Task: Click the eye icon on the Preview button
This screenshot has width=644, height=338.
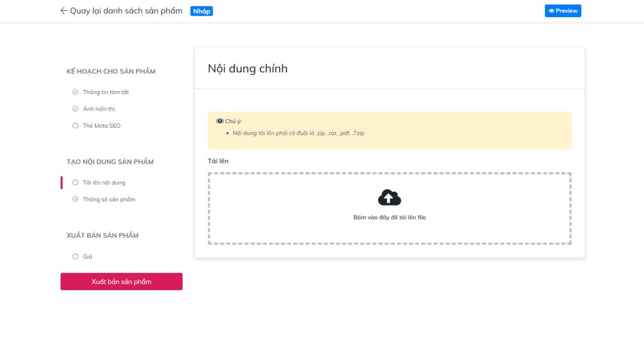Action: pyautogui.click(x=551, y=10)
